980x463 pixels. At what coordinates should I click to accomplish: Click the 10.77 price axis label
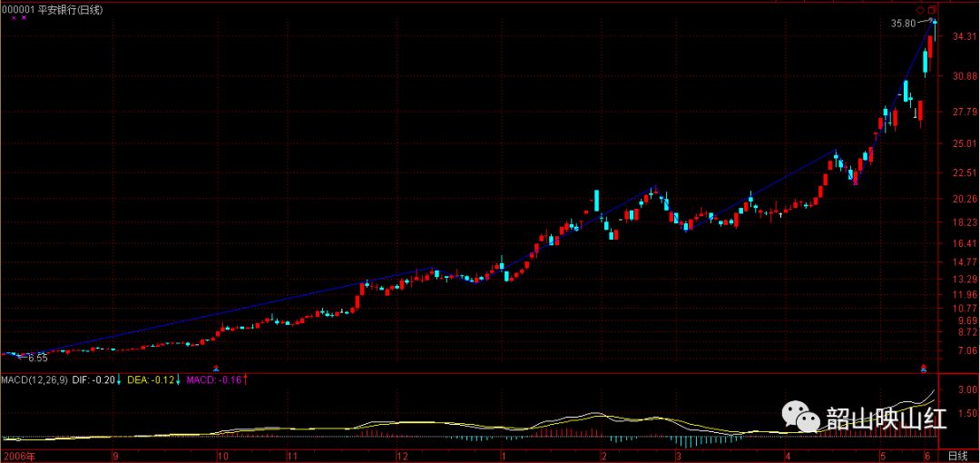tap(964, 309)
